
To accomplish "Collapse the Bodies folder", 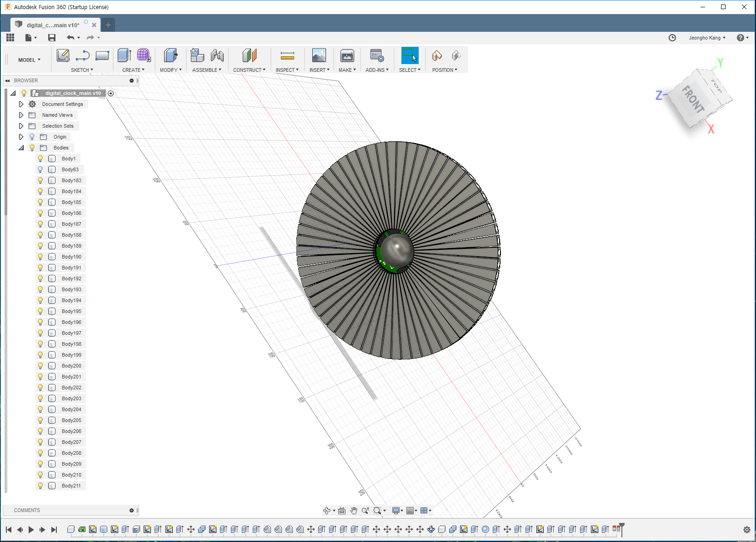I will pos(21,148).
